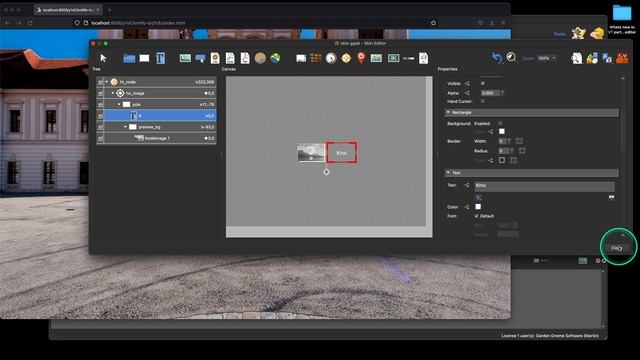Toggle the Font Default checkbox
This screenshot has width=640, height=360.
[x=476, y=216]
